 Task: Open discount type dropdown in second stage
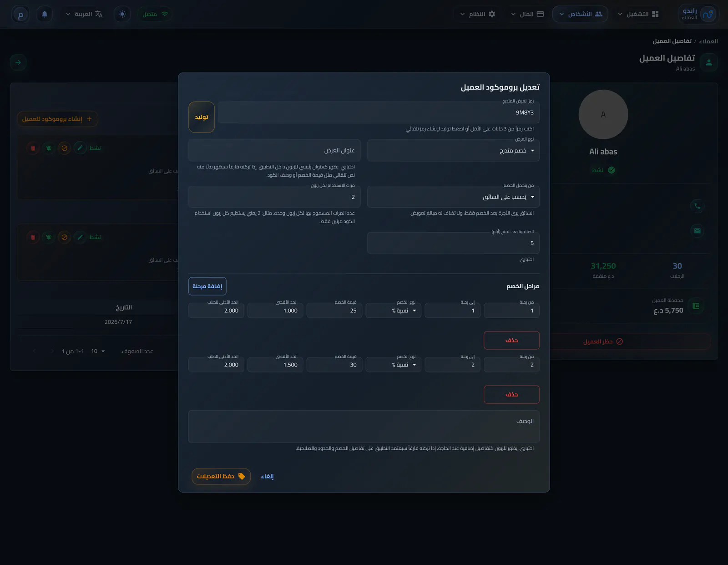(x=394, y=365)
